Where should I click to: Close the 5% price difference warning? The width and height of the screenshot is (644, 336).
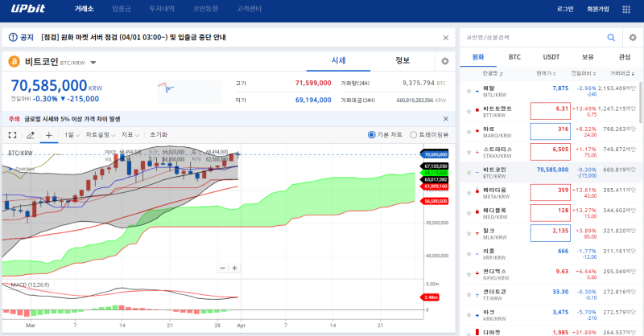click(x=446, y=118)
